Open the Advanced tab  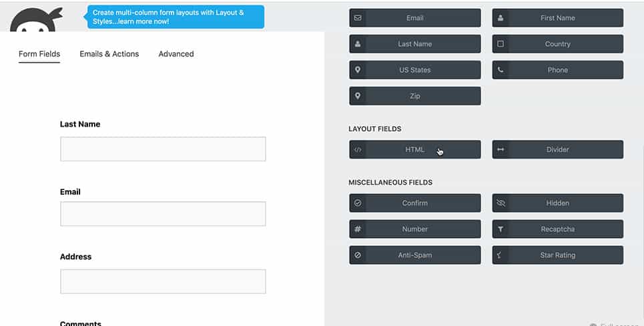coord(176,54)
